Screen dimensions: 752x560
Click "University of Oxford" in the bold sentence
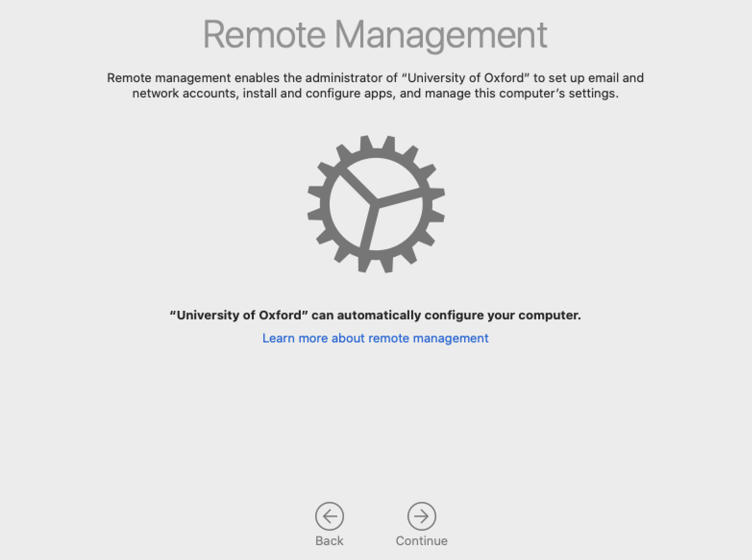point(239,315)
